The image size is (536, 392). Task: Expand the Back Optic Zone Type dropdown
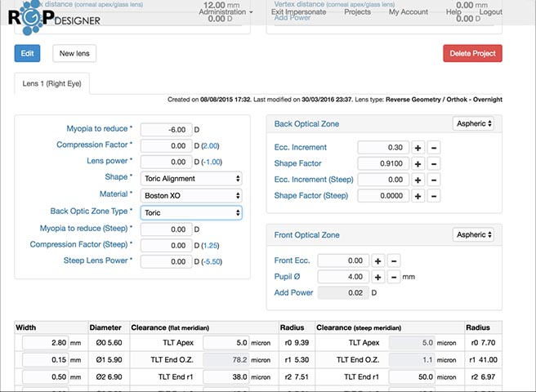pos(191,212)
